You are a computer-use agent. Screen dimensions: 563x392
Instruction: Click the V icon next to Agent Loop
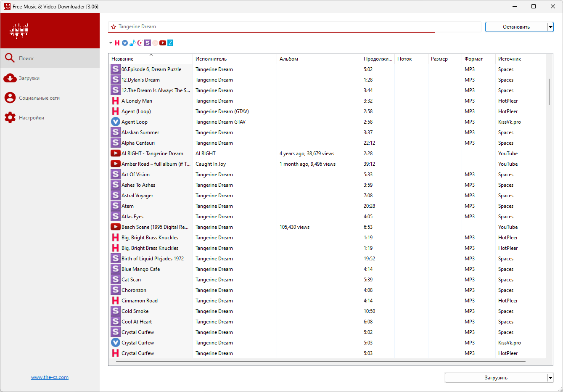click(116, 122)
